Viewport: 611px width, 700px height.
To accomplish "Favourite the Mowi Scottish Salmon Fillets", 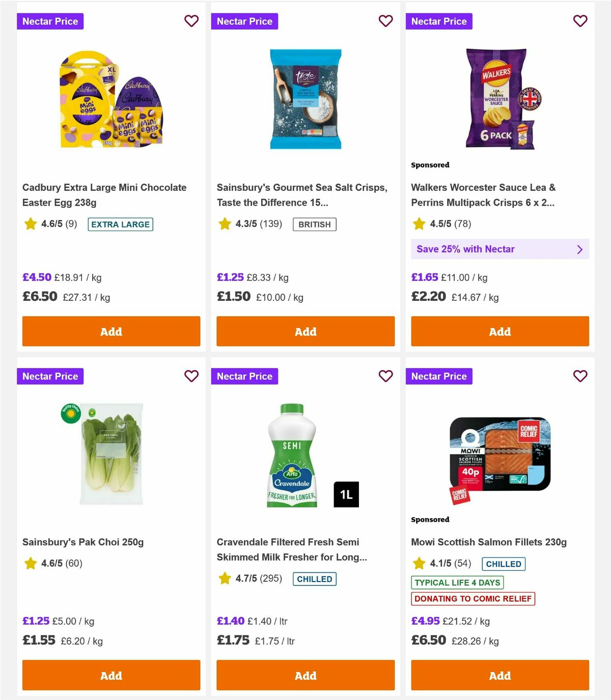I will [580, 376].
